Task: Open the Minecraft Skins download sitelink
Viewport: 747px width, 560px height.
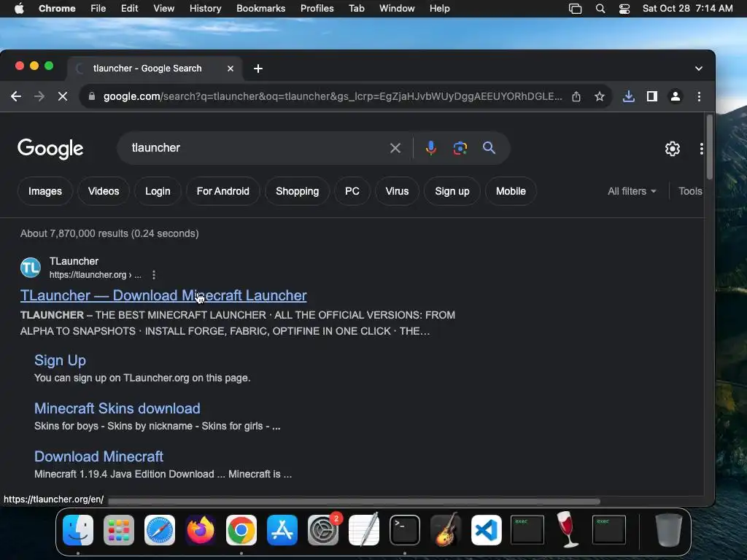Action: tap(117, 408)
